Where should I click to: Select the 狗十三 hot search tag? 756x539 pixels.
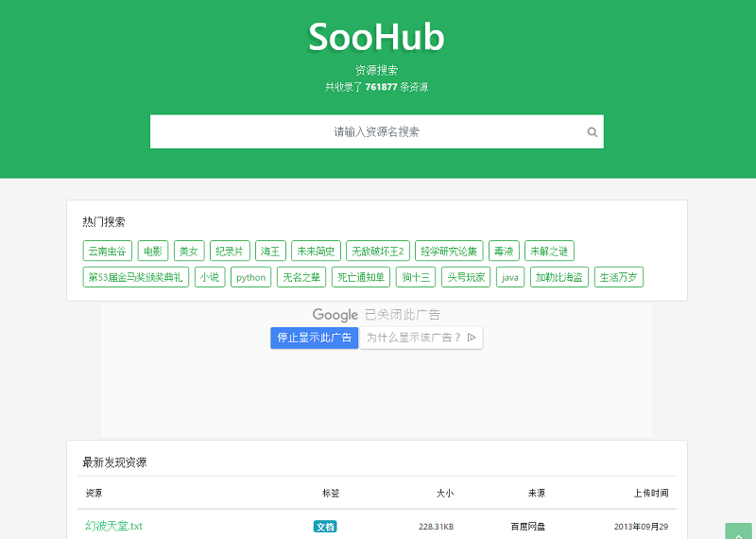tap(416, 277)
